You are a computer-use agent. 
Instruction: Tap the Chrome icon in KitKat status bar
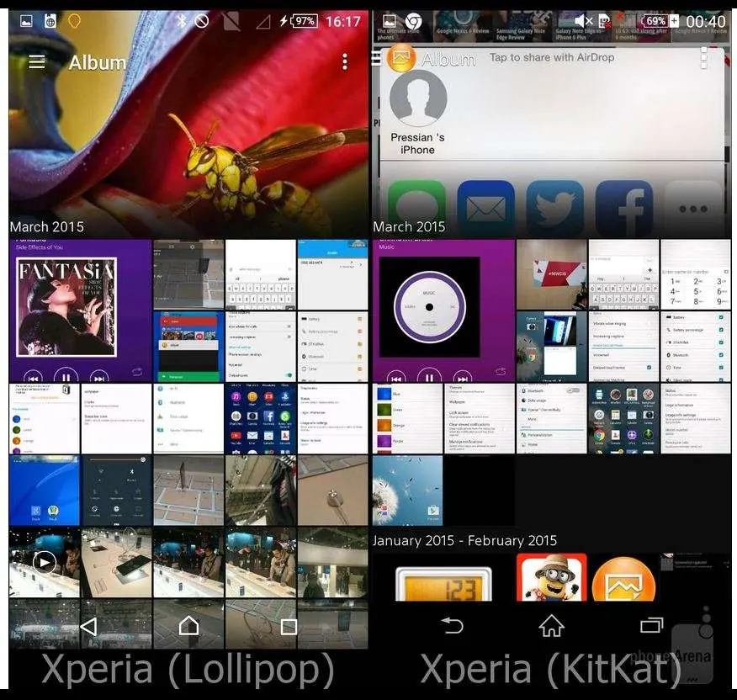413,21
